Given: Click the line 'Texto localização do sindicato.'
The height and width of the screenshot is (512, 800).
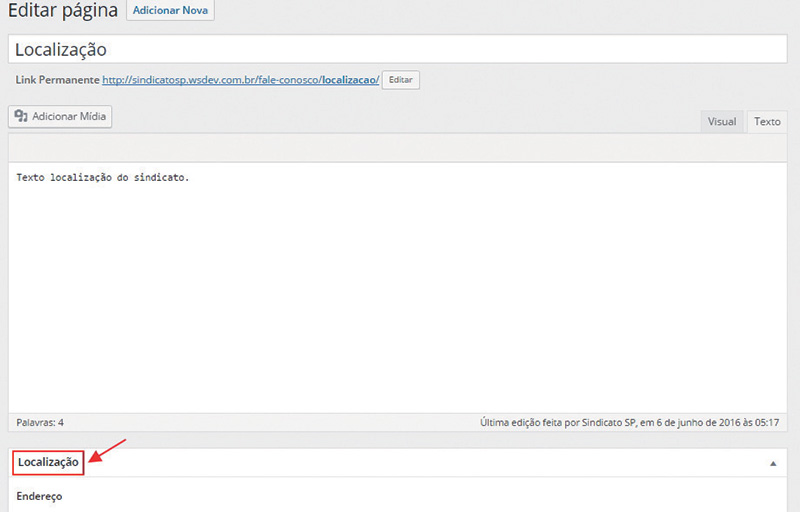Looking at the screenshot, I should coord(103,178).
